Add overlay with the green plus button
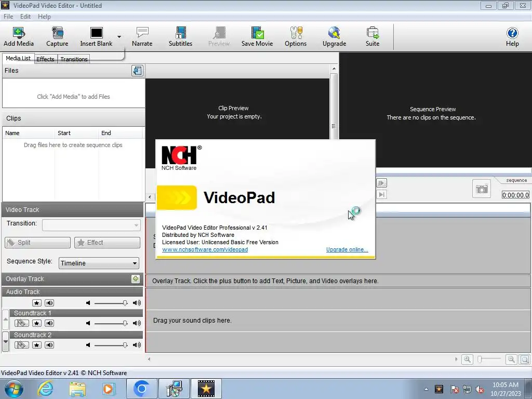This screenshot has width=532, height=399. [x=136, y=279]
